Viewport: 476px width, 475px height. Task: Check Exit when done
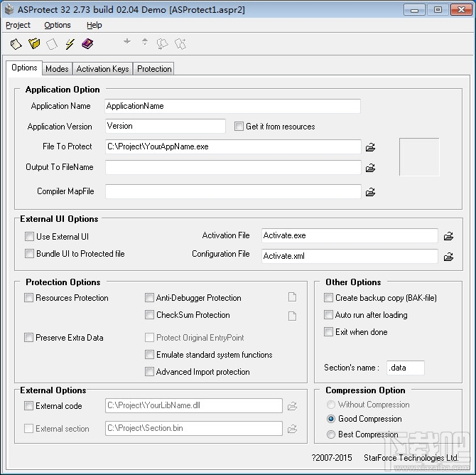[x=328, y=332]
